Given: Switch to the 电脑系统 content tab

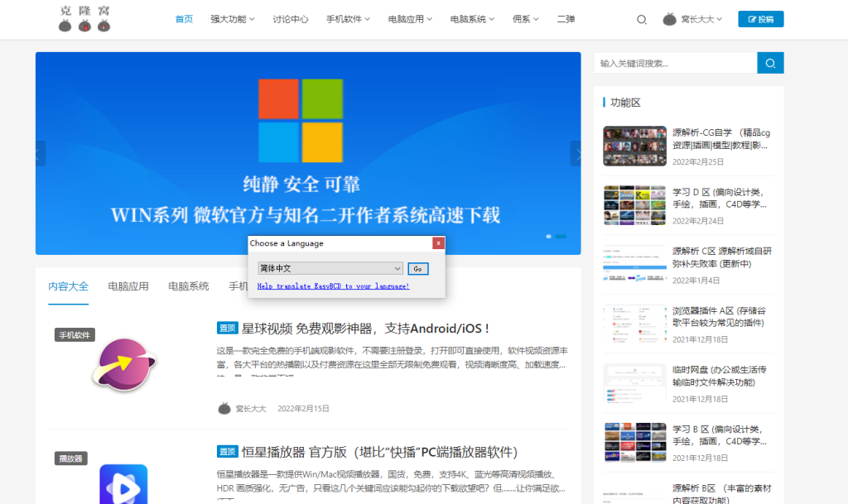Looking at the screenshot, I should 188,286.
